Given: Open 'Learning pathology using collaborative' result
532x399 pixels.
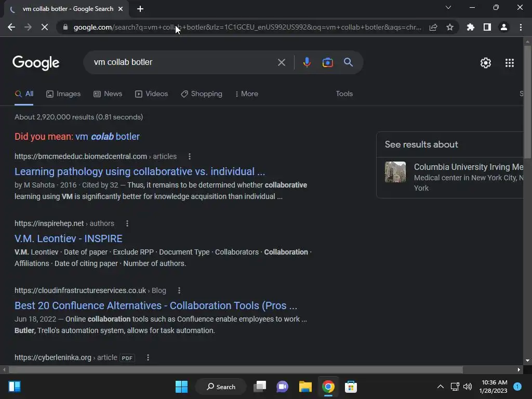Looking at the screenshot, I should pos(139,171).
